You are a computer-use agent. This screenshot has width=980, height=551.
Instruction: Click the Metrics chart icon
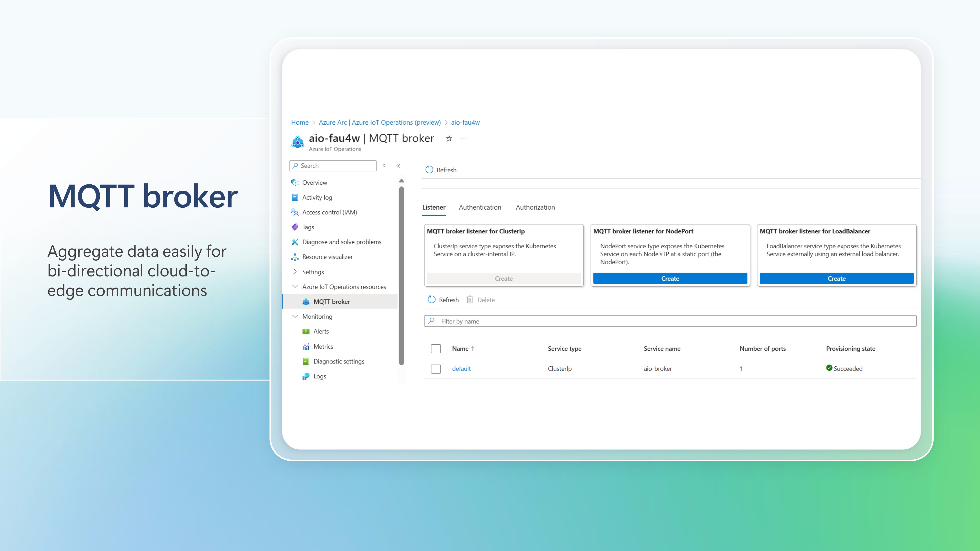306,347
